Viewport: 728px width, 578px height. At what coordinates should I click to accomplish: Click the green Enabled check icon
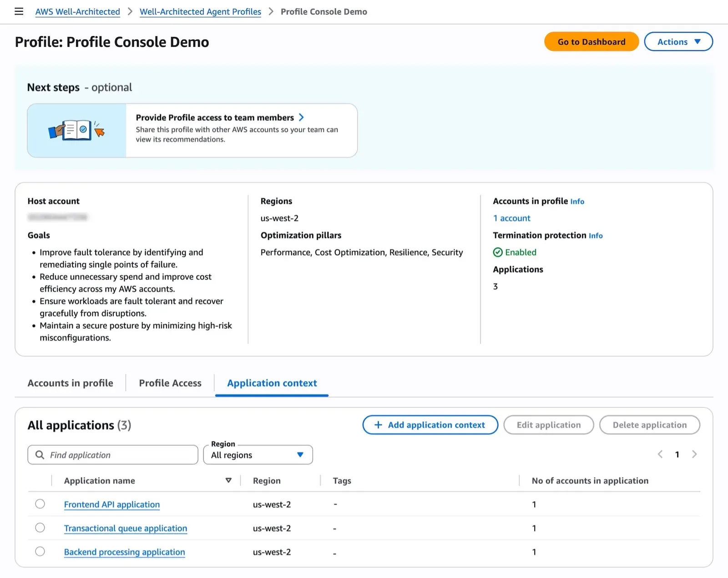[498, 252]
